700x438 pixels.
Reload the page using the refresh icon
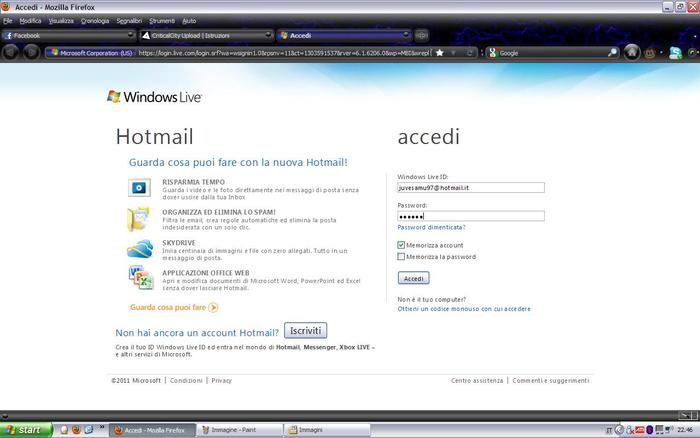(x=470, y=53)
